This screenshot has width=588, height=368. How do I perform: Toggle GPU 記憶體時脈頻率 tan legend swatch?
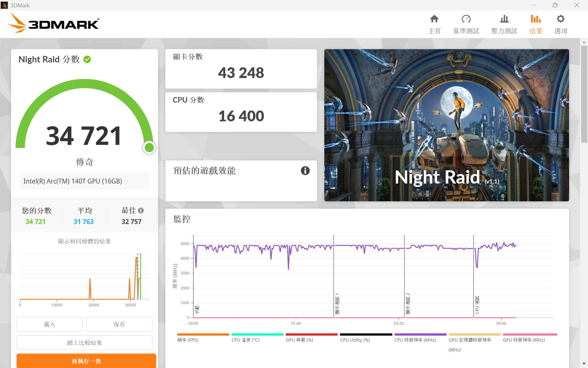[474, 335]
